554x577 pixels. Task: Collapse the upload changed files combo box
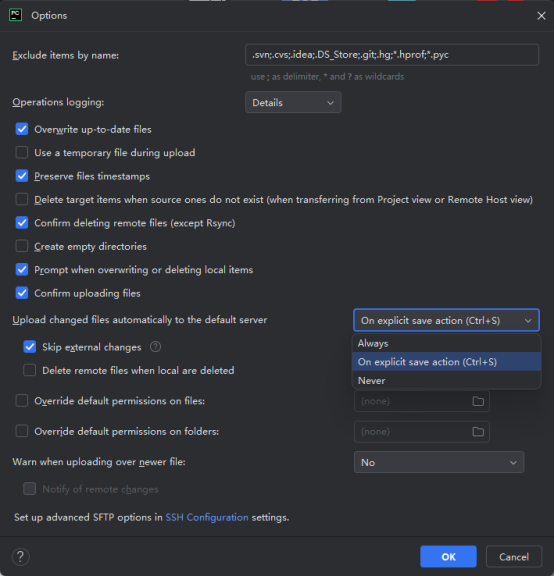coord(446,320)
